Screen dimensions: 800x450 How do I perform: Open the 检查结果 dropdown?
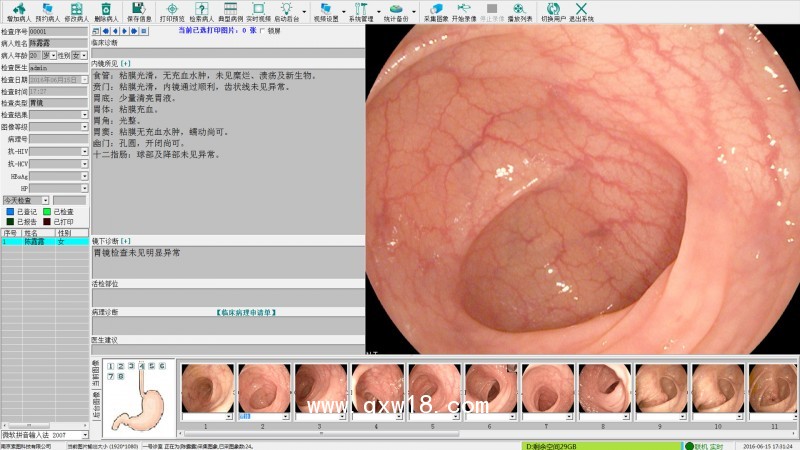(x=85, y=114)
